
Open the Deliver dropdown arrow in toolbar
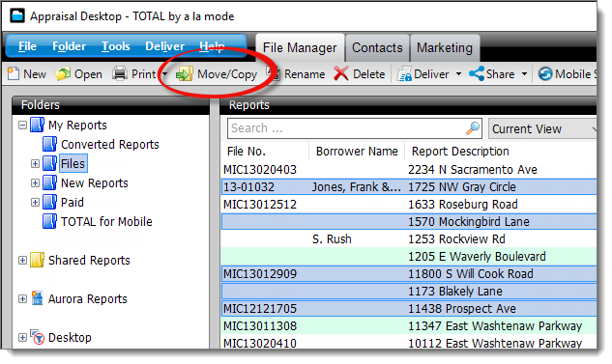[458, 74]
